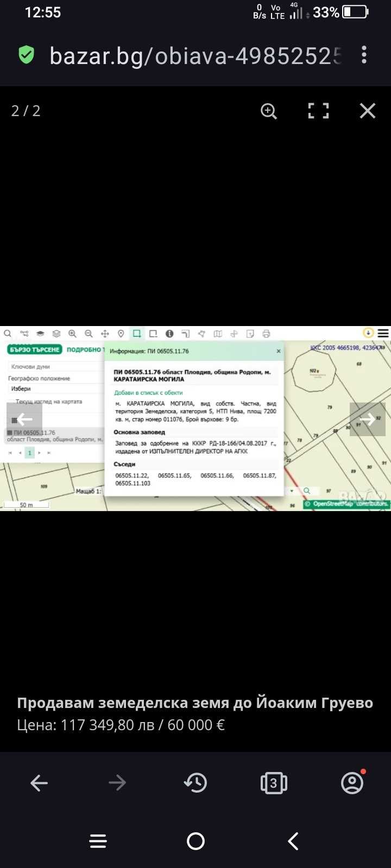This screenshot has width=391, height=868.
Task: Go to previous photo with left arrow
Action: (24, 419)
